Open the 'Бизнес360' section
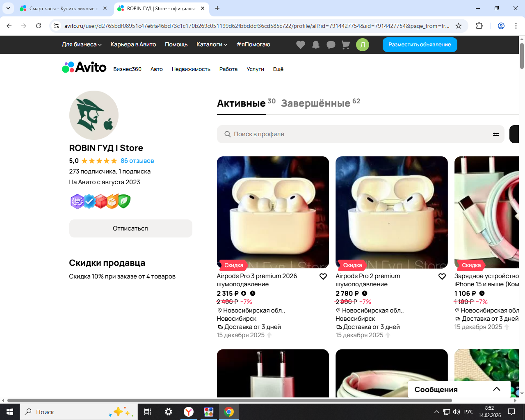This screenshot has width=525, height=420. click(x=128, y=69)
